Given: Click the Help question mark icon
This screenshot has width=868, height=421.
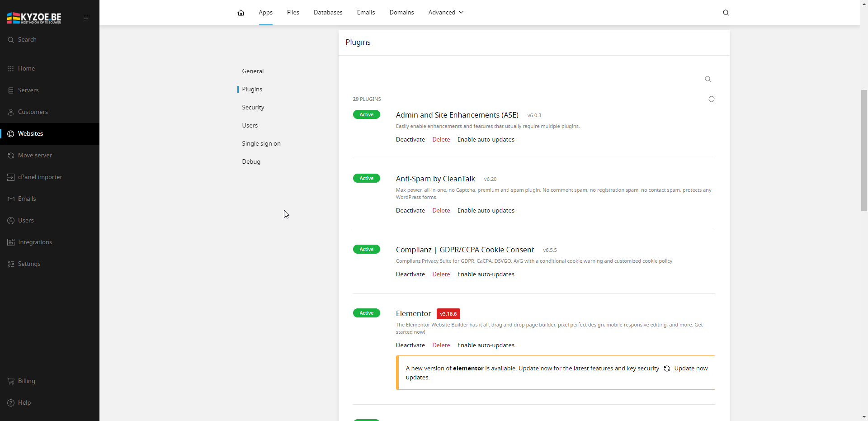Looking at the screenshot, I should click(11, 403).
